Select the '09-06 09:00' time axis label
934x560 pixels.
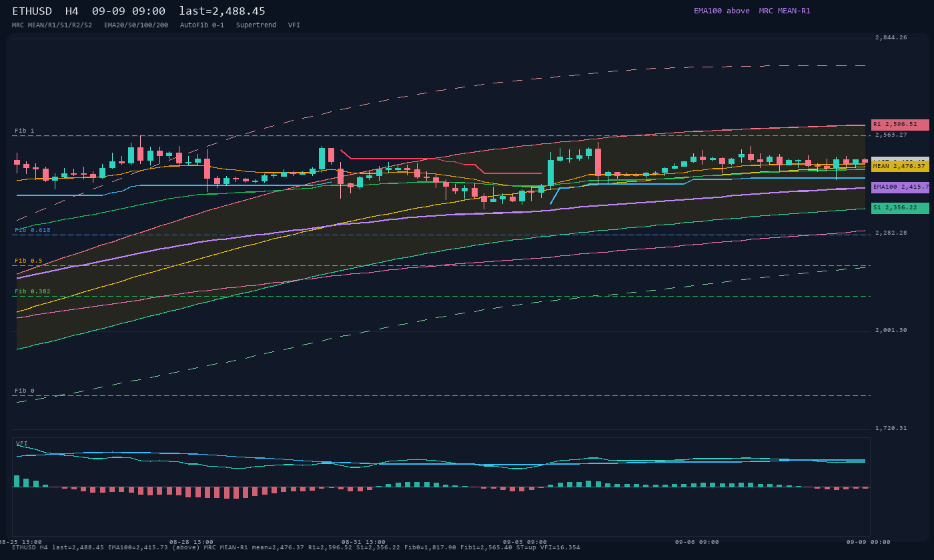(x=697, y=542)
